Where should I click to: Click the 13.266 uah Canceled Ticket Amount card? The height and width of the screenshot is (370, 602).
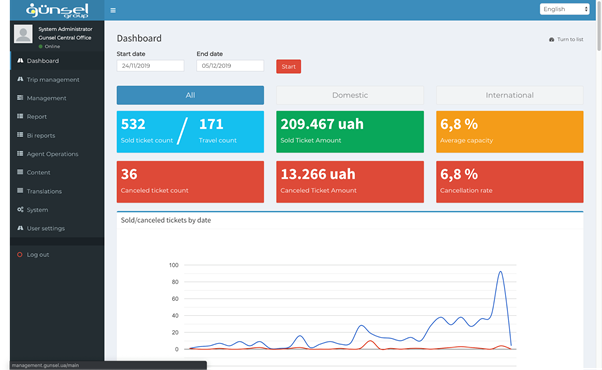coord(350,182)
